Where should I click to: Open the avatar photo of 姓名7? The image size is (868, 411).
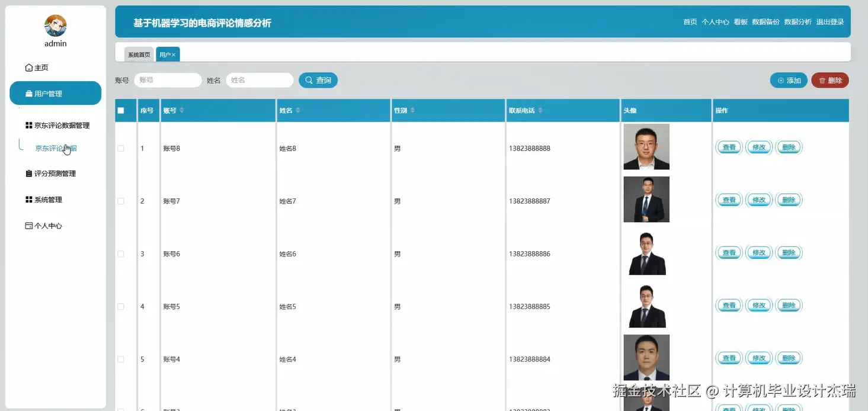point(646,200)
